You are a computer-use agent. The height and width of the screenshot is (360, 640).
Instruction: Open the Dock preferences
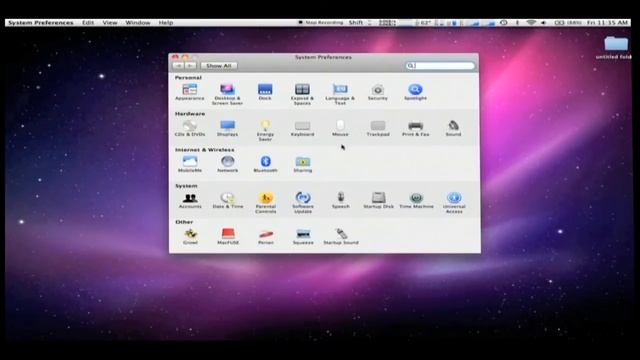coord(265,92)
